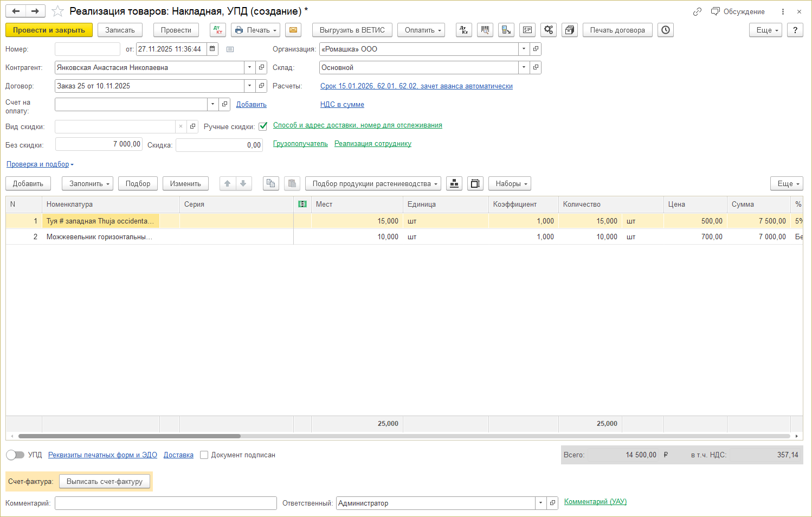The image size is (812, 517).
Task: Expand the Склад dropdown list
Action: 524,68
